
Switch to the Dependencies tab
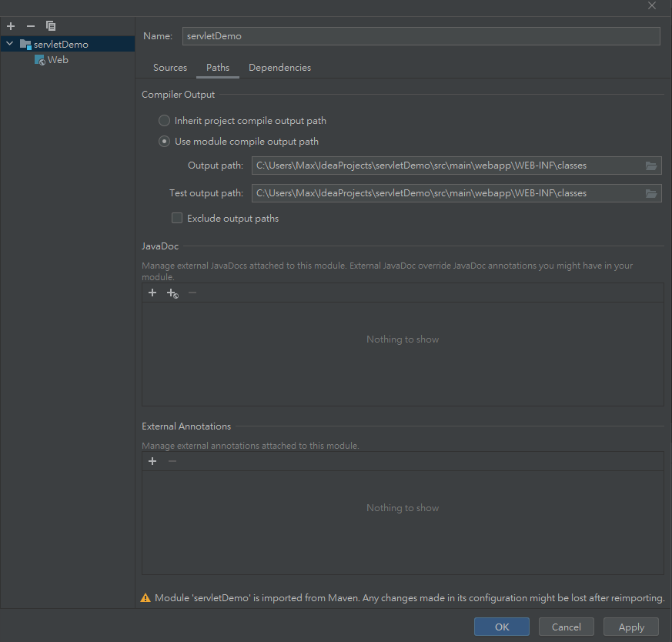click(279, 68)
